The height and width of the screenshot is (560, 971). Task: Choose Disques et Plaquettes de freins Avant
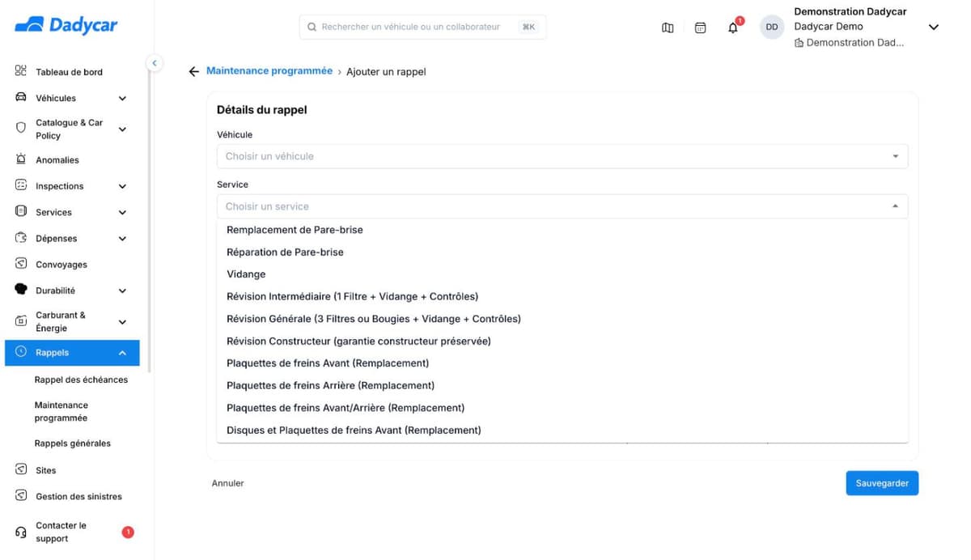tap(562, 430)
